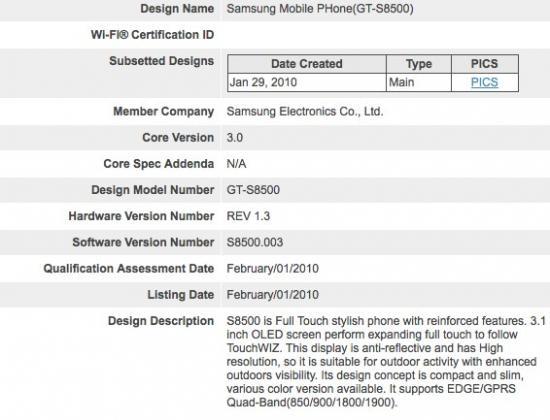Click the Core Spec Addenda N/A value
Image resolution: width=550 pixels, height=420 pixels.
236,164
